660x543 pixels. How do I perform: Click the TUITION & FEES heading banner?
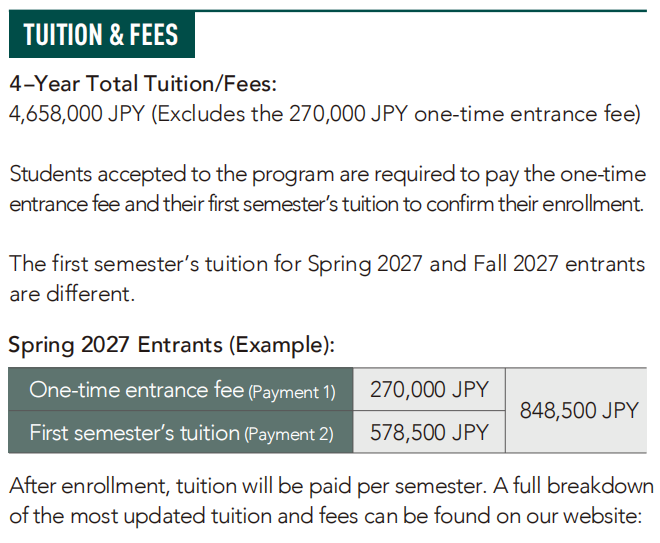pos(101,35)
